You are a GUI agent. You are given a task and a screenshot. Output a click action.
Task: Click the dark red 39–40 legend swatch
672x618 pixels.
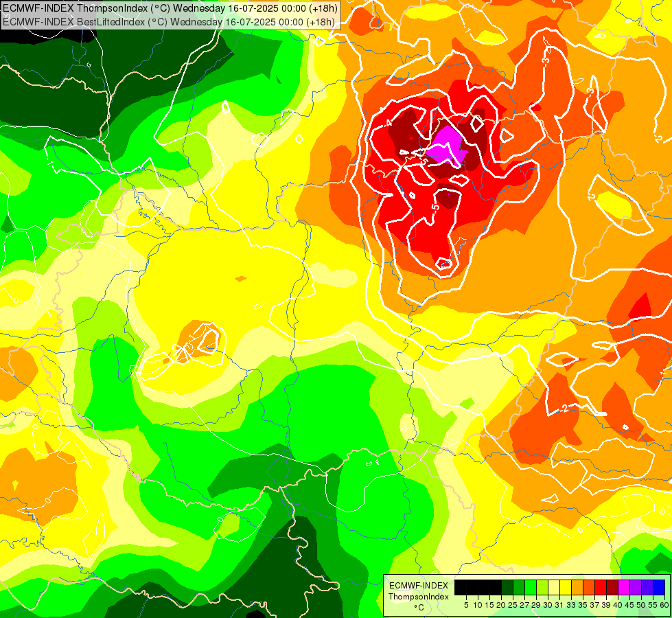[x=612, y=587]
